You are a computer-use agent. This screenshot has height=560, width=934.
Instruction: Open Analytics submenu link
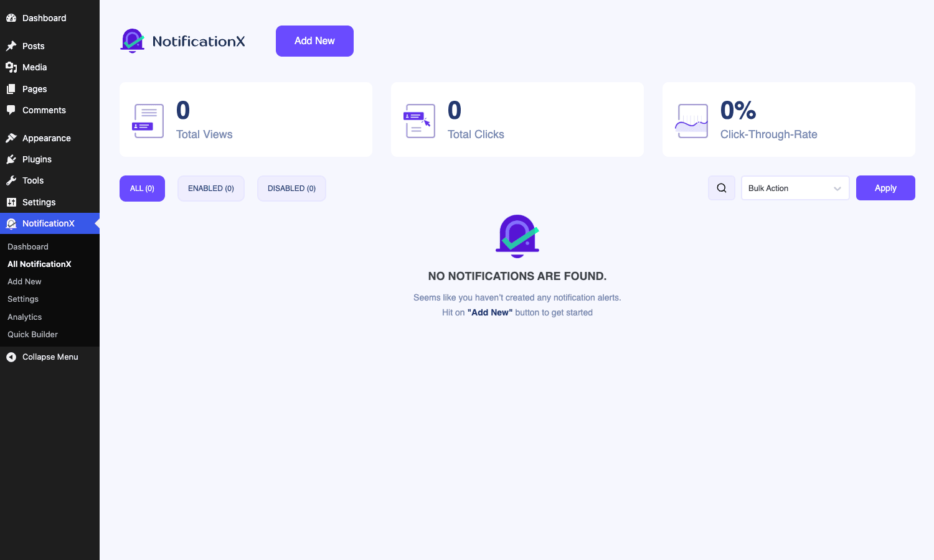tap(25, 317)
